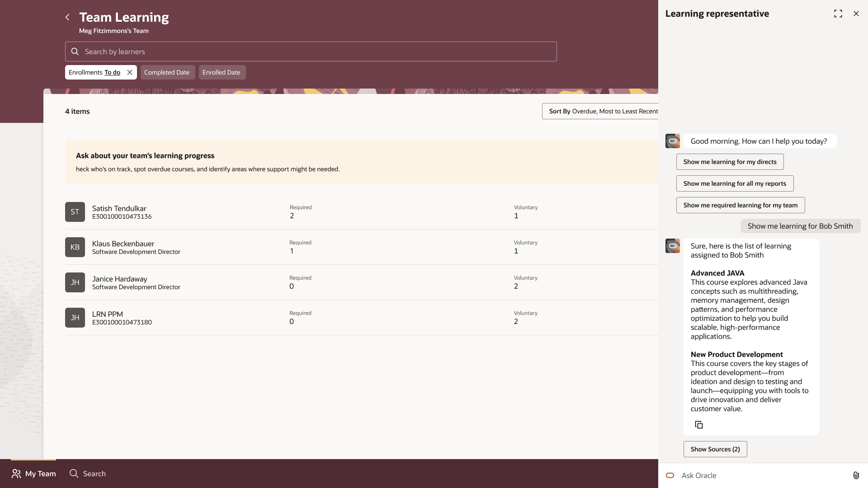Select Show me learning for my directs
The image size is (868, 488).
(x=729, y=161)
